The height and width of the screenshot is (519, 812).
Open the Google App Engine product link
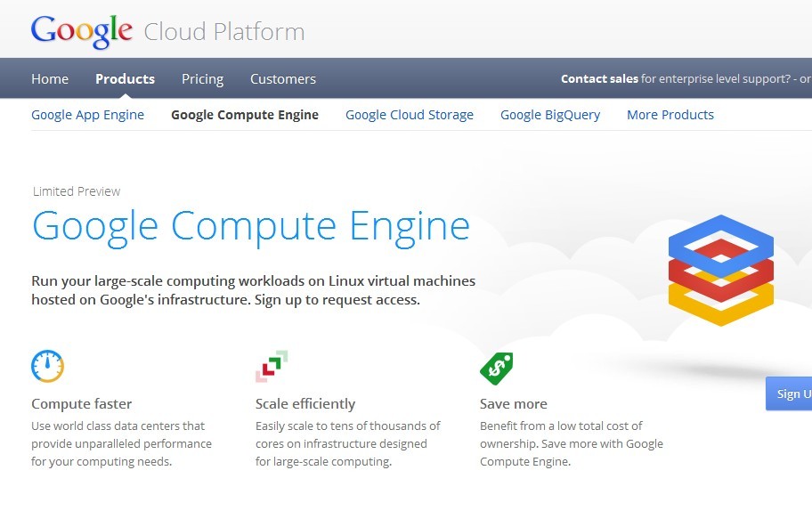click(x=87, y=115)
